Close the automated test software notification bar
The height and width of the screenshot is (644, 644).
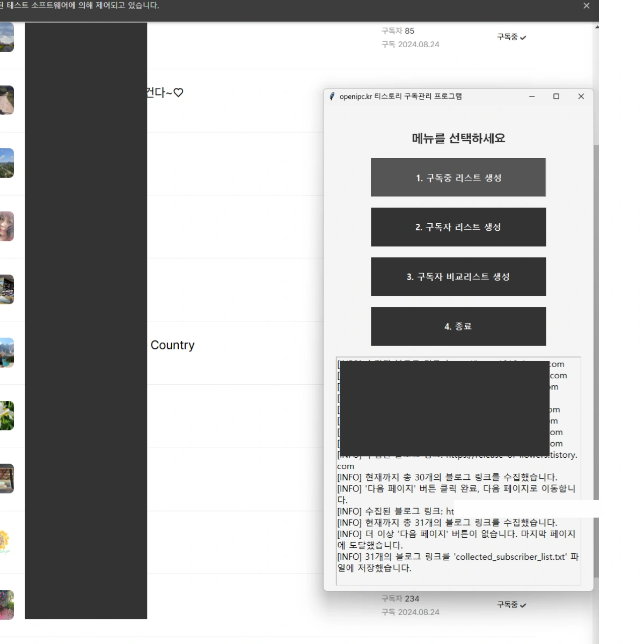tap(587, 6)
